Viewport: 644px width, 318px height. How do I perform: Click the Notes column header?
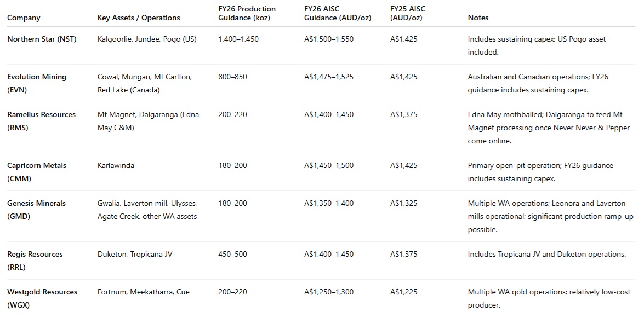[478, 18]
